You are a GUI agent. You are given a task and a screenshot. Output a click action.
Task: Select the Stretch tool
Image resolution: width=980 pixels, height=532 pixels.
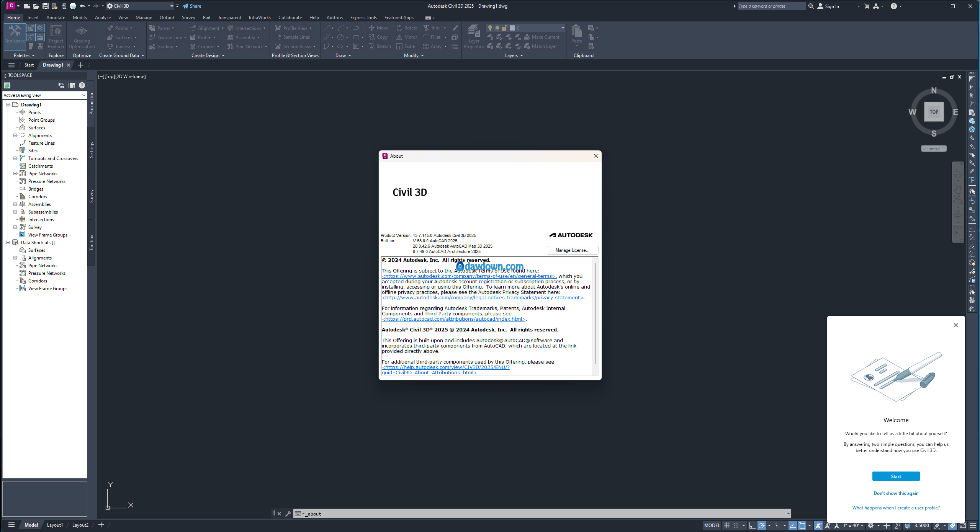tap(380, 46)
